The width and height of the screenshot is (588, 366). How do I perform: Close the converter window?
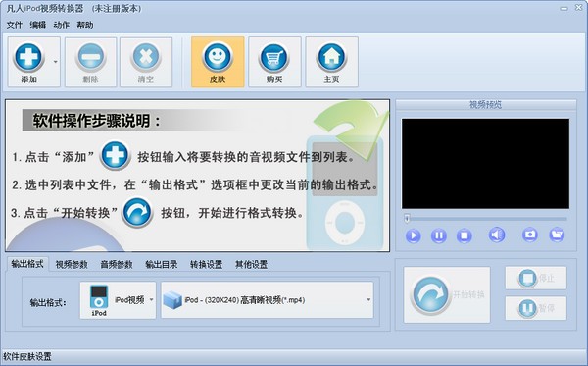pyautogui.click(x=578, y=8)
